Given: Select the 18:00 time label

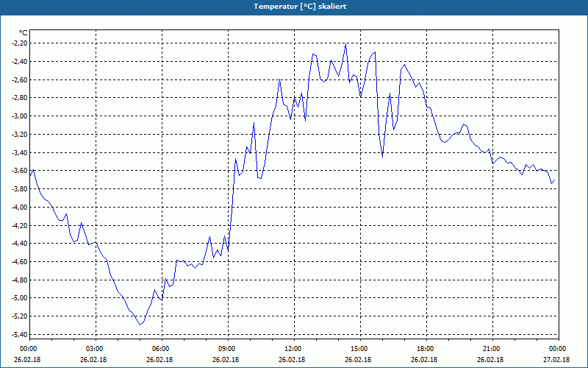Looking at the screenshot, I should pos(426,349).
